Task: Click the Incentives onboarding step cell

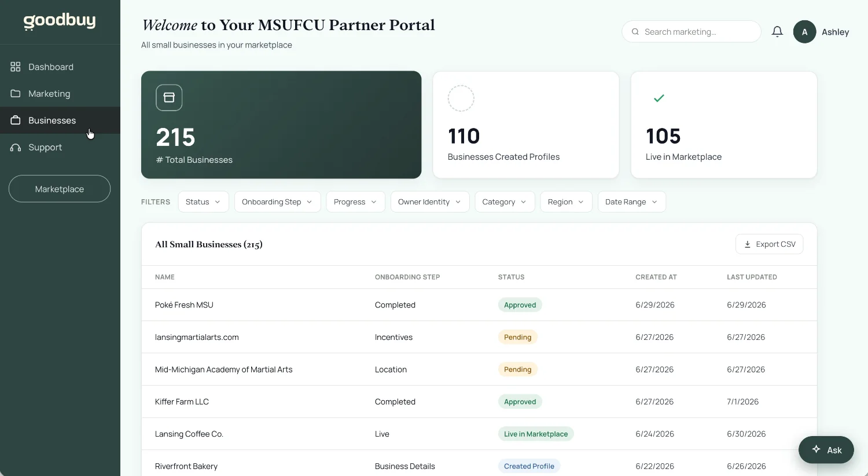Action: [393, 337]
